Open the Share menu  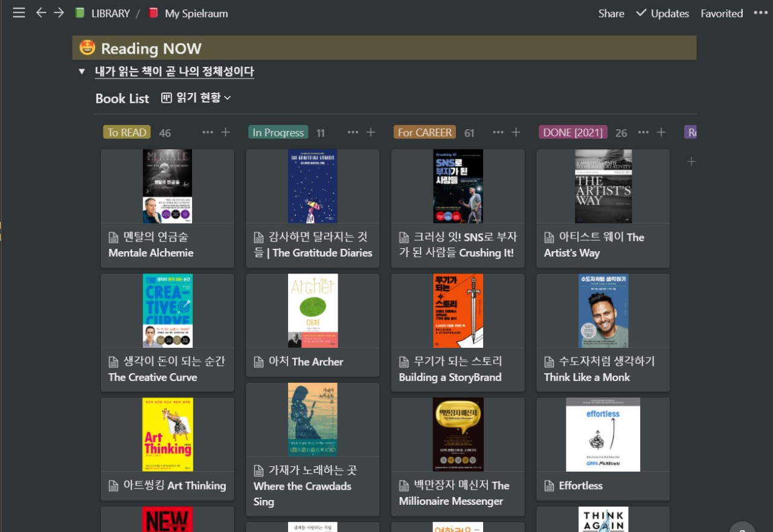611,13
